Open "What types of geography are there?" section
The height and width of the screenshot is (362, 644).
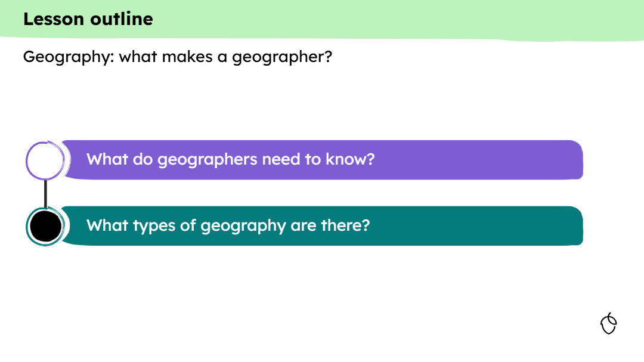[228, 226]
